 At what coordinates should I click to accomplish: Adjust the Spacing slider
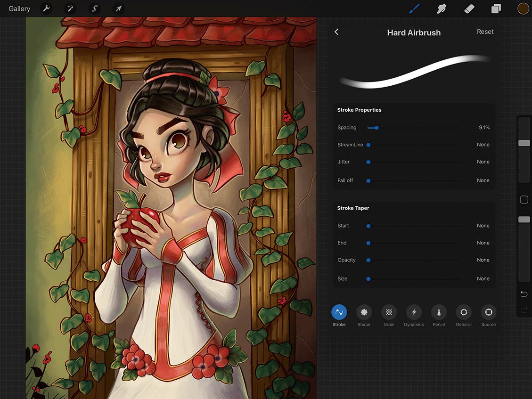[x=414, y=128]
